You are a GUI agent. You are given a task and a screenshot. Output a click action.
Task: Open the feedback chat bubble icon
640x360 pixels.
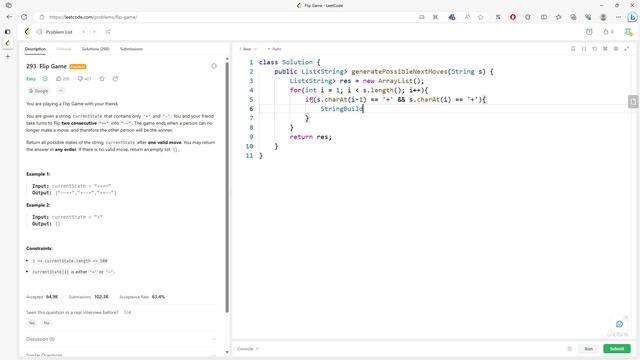(x=620, y=324)
